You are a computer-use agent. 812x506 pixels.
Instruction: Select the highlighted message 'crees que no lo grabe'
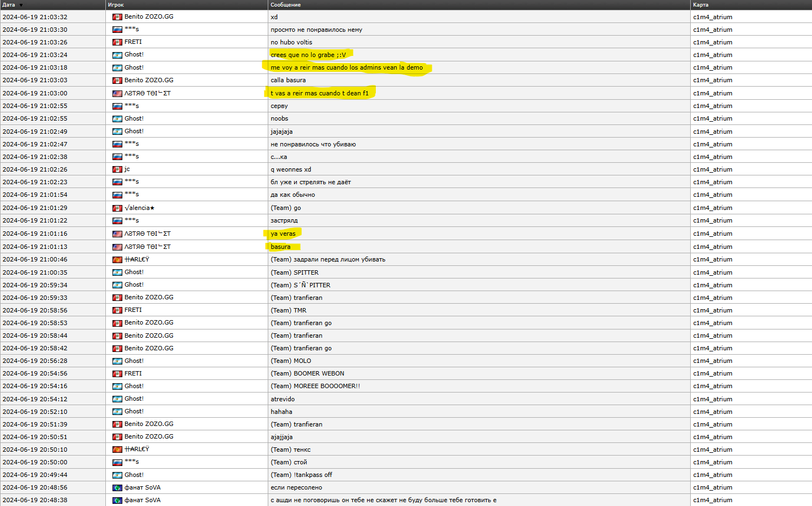tap(308, 55)
